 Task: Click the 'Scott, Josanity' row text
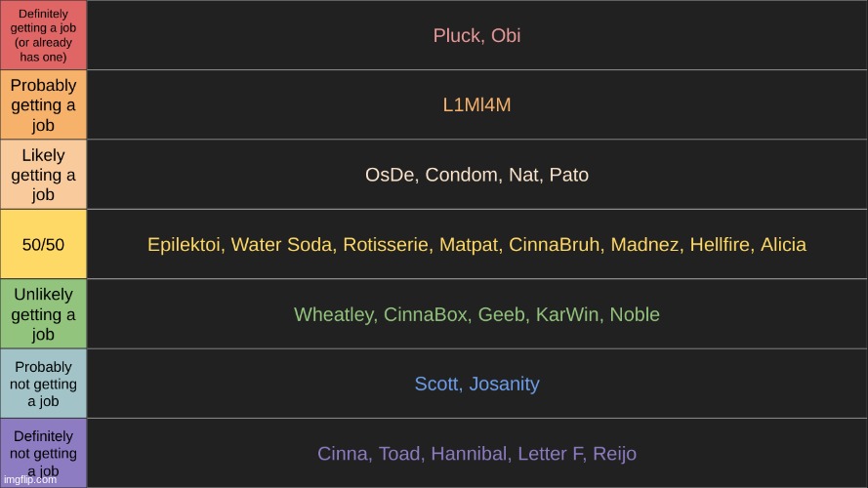pyautogui.click(x=476, y=384)
